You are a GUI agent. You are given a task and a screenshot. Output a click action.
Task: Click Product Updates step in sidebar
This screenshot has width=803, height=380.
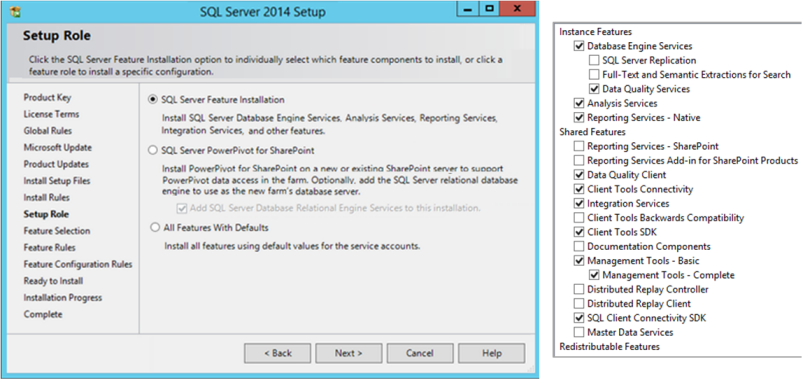click(x=56, y=164)
